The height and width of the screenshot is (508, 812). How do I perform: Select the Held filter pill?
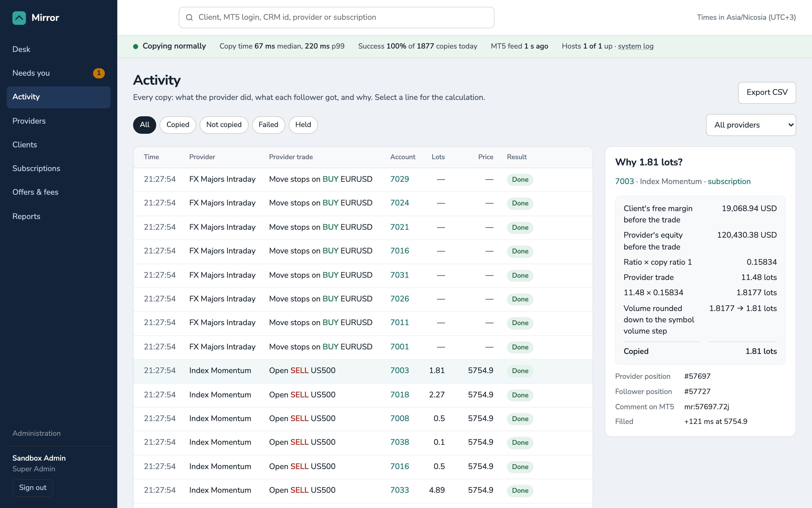point(303,125)
